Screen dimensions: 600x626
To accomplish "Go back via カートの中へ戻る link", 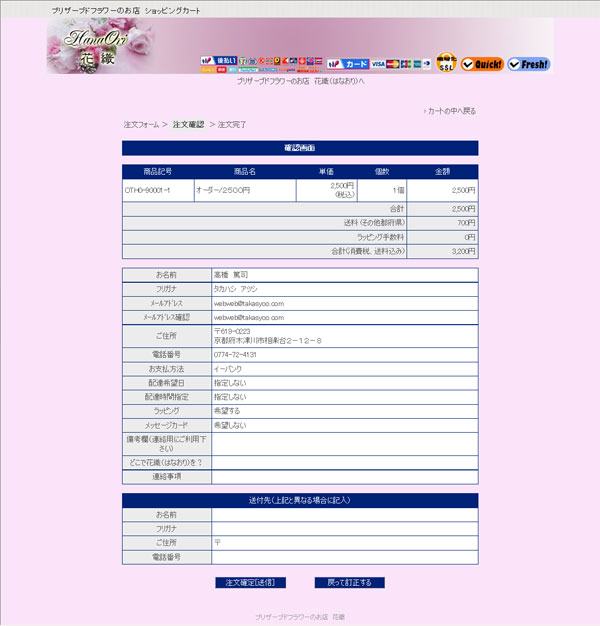I will tap(450, 111).
